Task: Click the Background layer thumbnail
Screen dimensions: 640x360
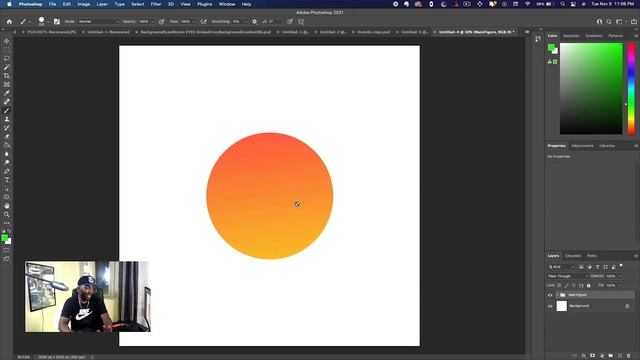Action: [562, 306]
